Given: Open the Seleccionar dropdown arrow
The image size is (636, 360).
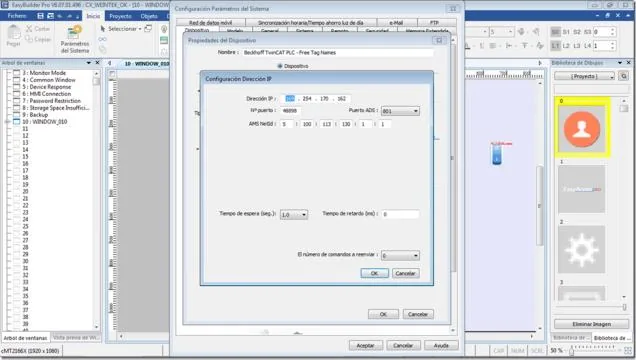Looking at the screenshot, I should coord(140,29).
